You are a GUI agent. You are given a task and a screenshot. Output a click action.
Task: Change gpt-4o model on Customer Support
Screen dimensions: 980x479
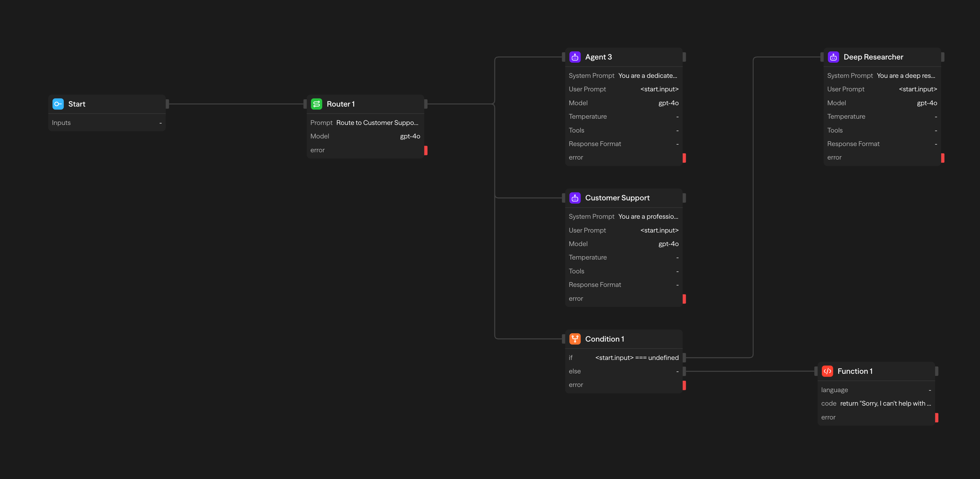pyautogui.click(x=668, y=244)
